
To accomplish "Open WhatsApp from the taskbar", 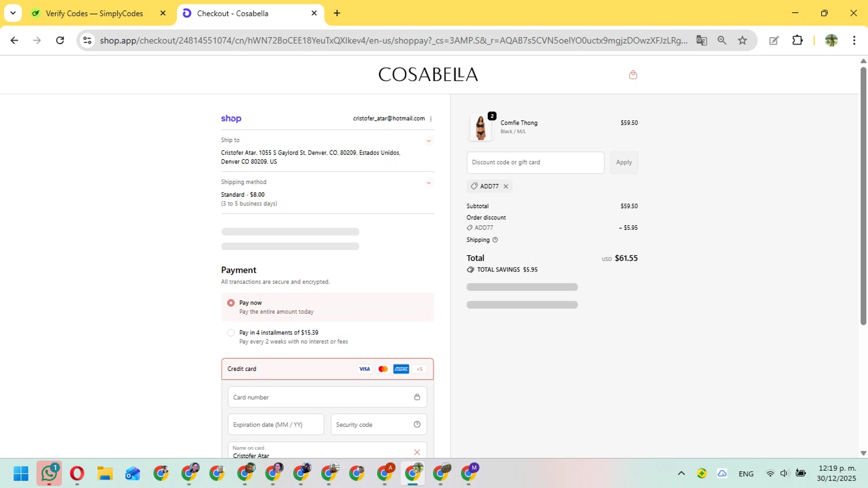I will click(x=49, y=474).
